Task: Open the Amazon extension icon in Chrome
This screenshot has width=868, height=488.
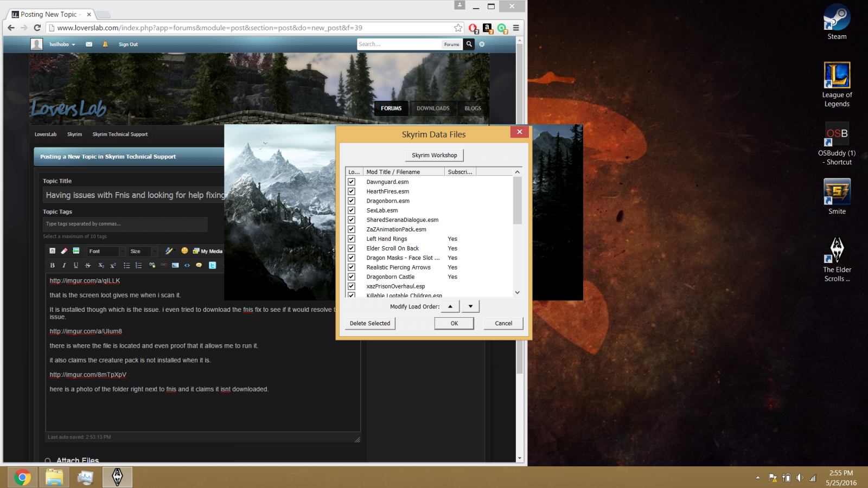Action: [x=488, y=28]
